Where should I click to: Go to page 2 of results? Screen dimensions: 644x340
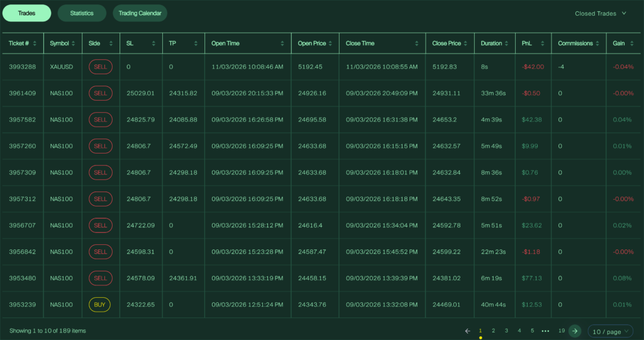click(x=493, y=331)
